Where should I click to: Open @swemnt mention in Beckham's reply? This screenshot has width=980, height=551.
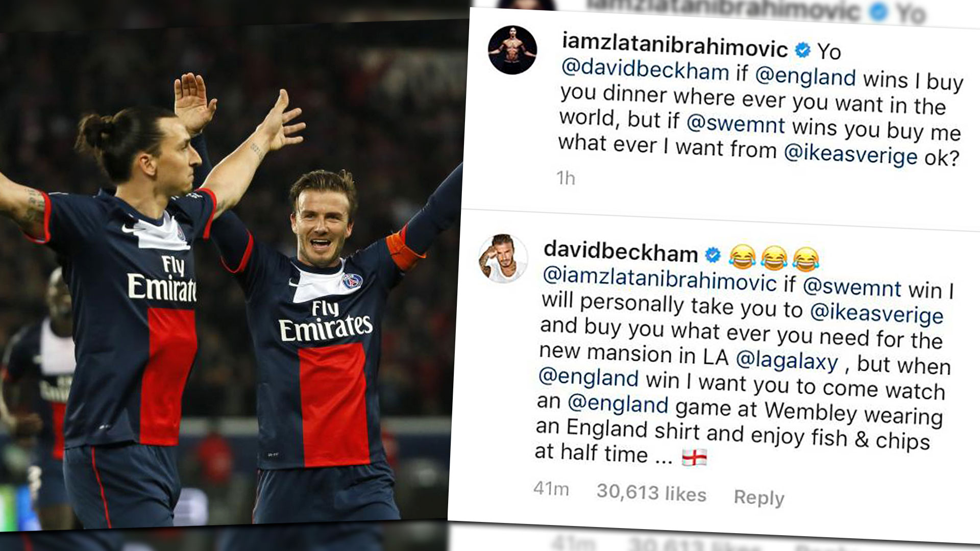pos(852,287)
